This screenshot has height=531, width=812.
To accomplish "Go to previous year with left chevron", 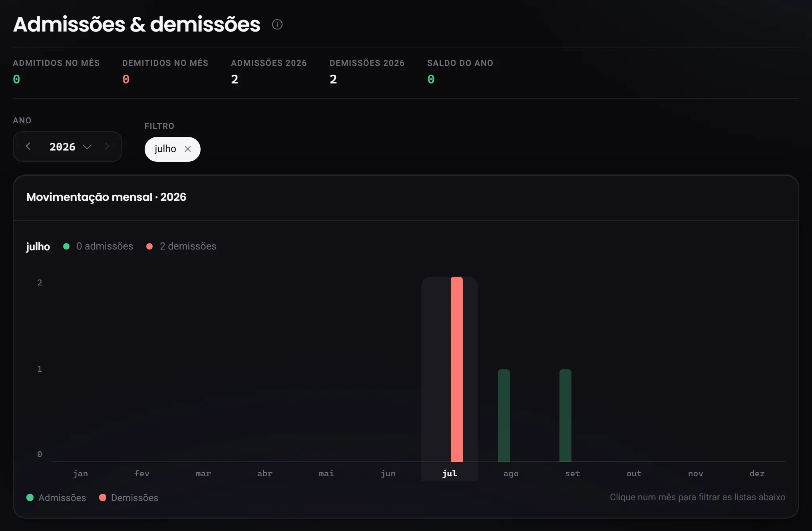I will 28,147.
